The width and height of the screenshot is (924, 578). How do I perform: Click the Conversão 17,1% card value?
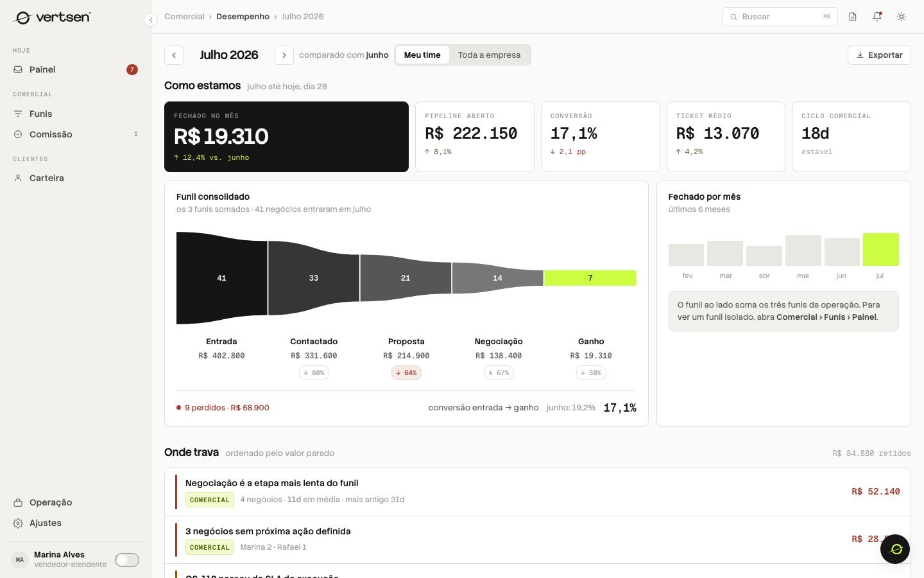(x=574, y=134)
